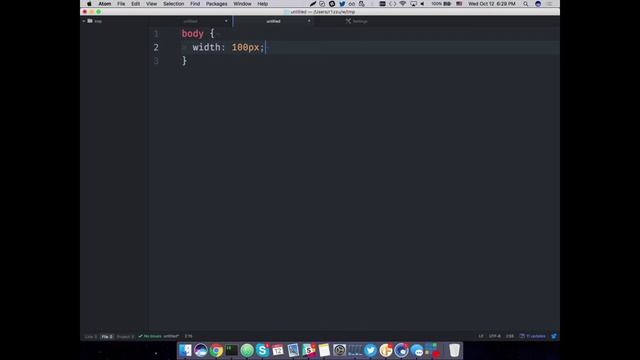Select the linter 'Line' scope tab
This screenshot has height=360, width=640.
pyautogui.click(x=91, y=337)
